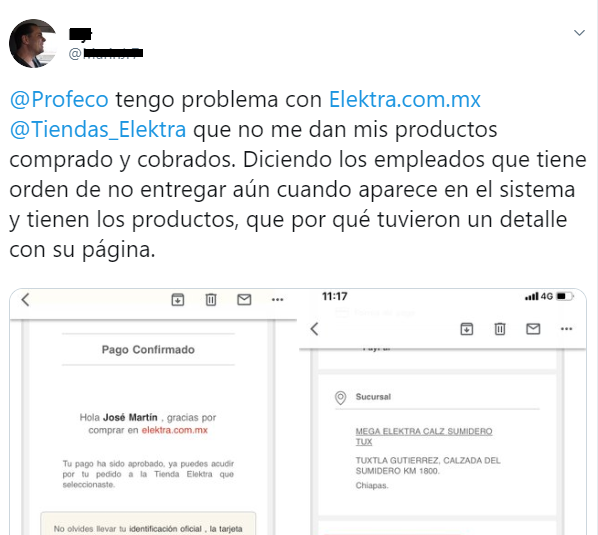Click the redacted @username handle
The image size is (598, 535).
pyautogui.click(x=106, y=53)
